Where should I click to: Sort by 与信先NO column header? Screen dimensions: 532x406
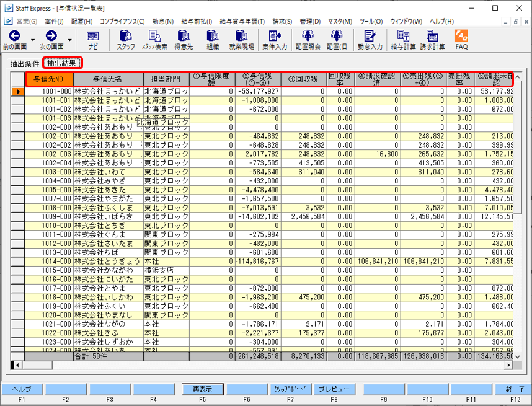point(49,79)
